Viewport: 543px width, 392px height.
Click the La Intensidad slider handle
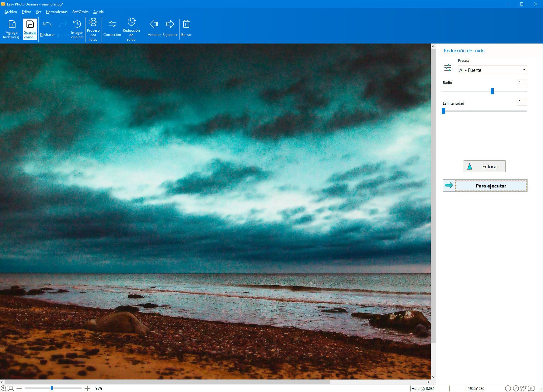pyautogui.click(x=444, y=111)
